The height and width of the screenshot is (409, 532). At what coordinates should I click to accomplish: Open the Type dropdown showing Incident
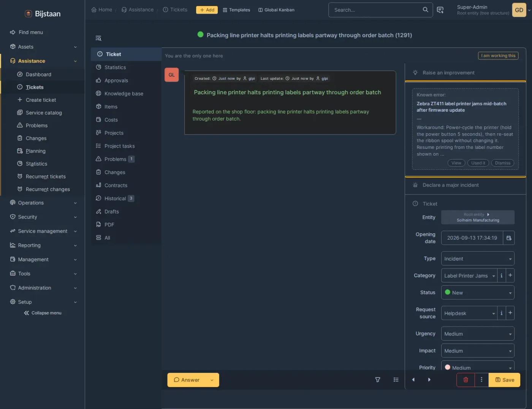(x=478, y=259)
